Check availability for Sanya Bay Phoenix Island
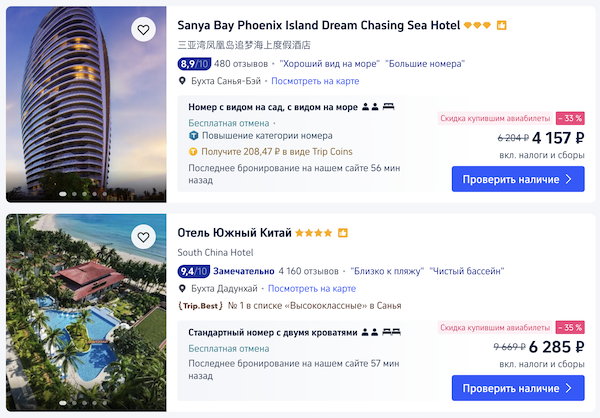600x418 pixels. (517, 179)
